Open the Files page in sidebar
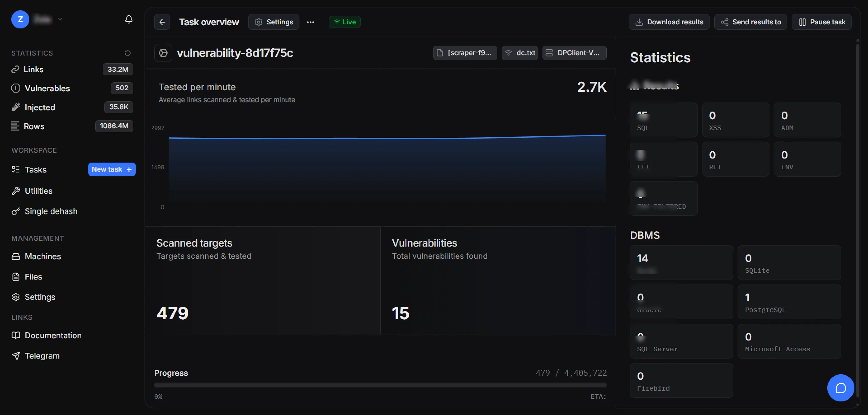Image resolution: width=868 pixels, height=415 pixels. [x=33, y=277]
